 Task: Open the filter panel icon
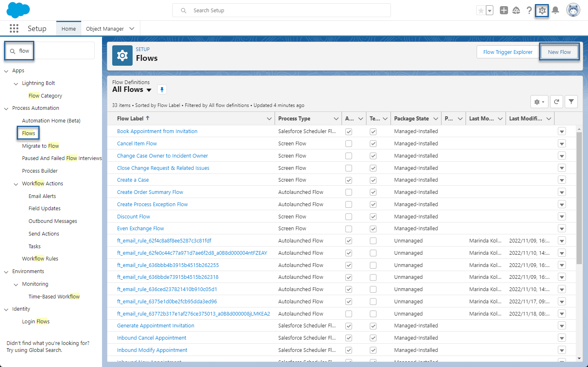pos(571,102)
